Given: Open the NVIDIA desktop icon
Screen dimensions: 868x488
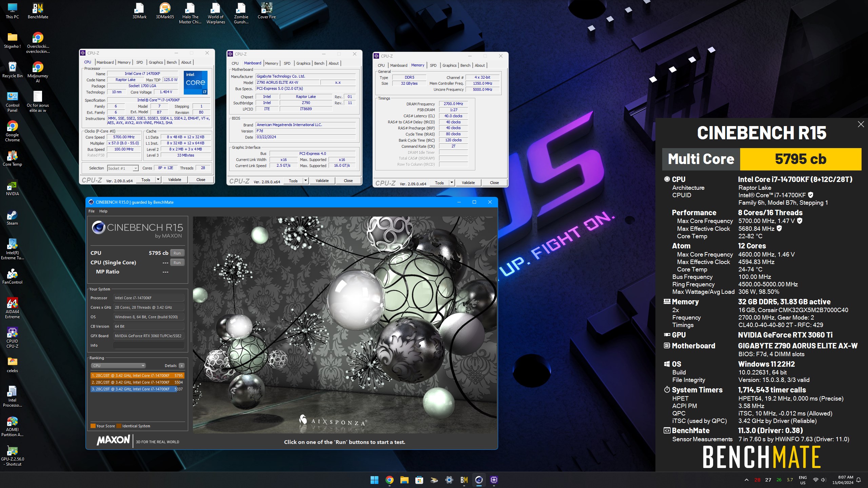Looking at the screenshot, I should (12, 188).
